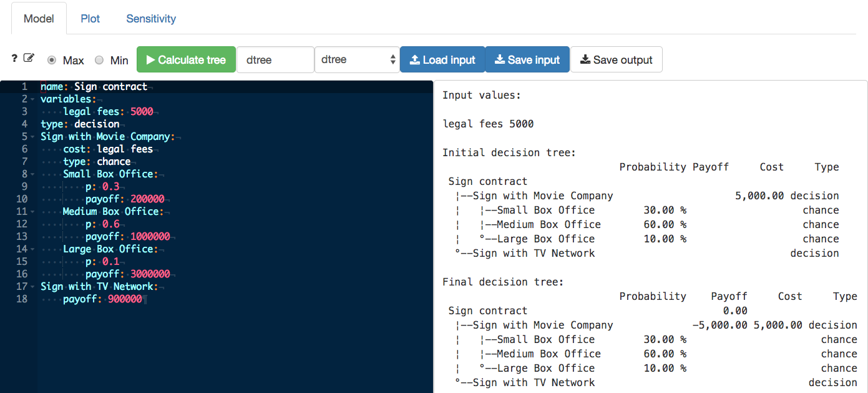Open the Sensitivity tab
Viewport: 868px width, 393px height.
tap(151, 19)
